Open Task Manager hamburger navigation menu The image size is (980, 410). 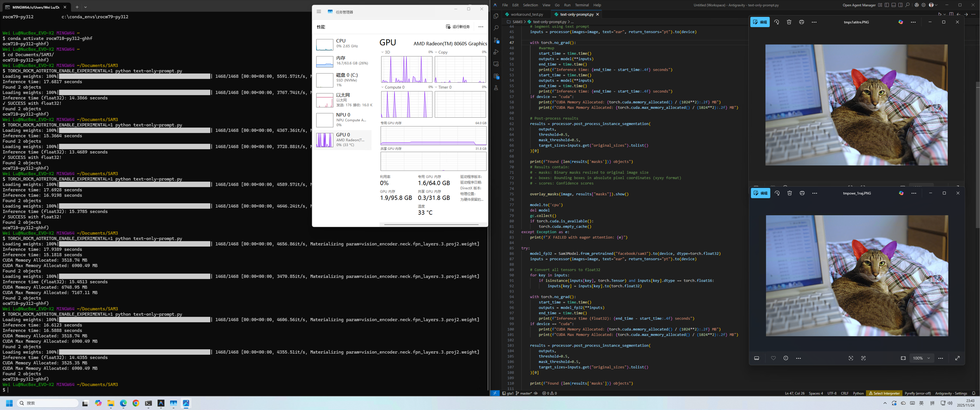click(319, 11)
